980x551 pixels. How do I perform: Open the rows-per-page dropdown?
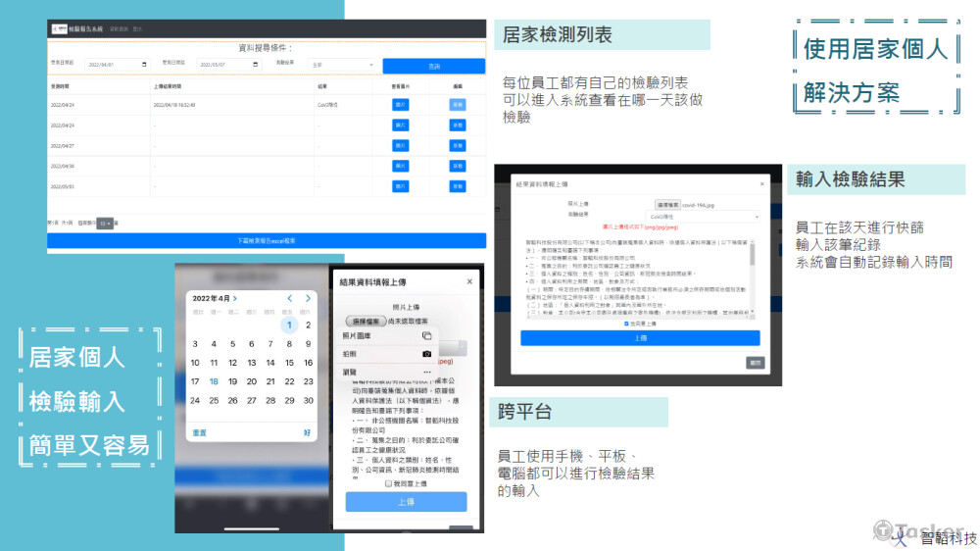point(104,224)
